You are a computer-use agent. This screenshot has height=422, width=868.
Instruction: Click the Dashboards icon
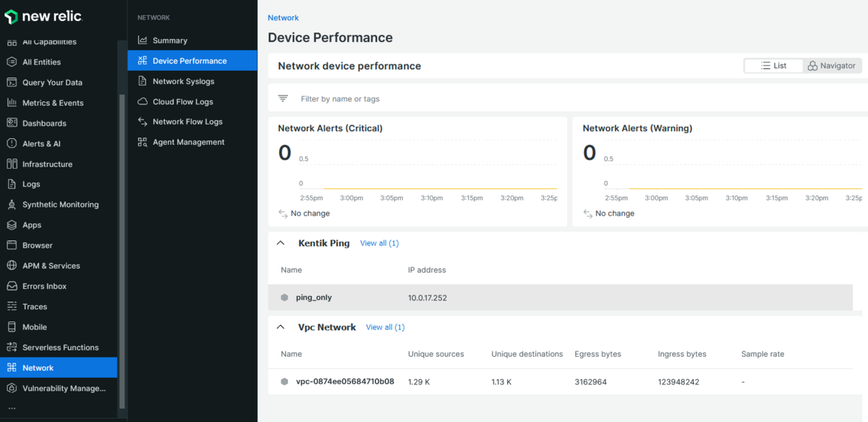12,123
